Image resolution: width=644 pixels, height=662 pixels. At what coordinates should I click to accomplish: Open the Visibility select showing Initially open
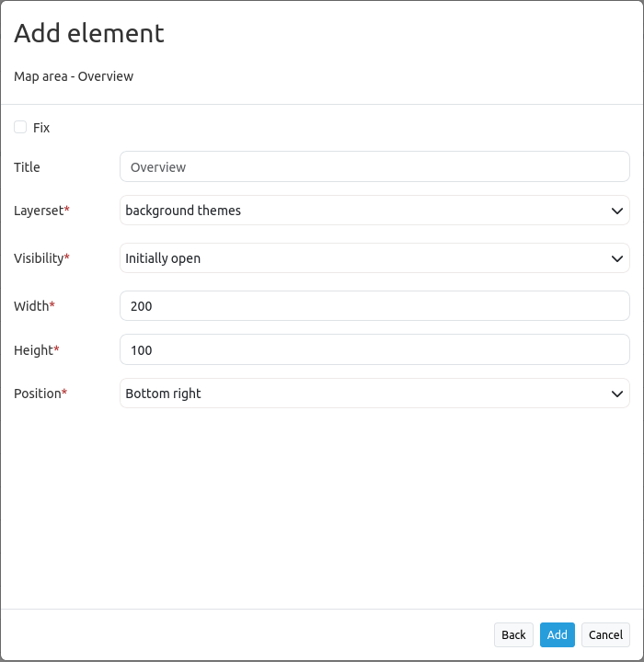(x=363, y=258)
